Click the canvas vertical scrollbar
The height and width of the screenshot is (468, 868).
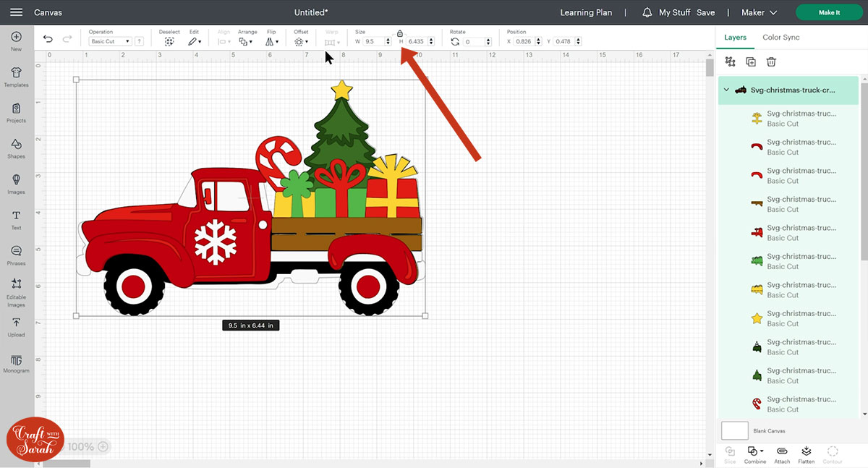(710, 69)
